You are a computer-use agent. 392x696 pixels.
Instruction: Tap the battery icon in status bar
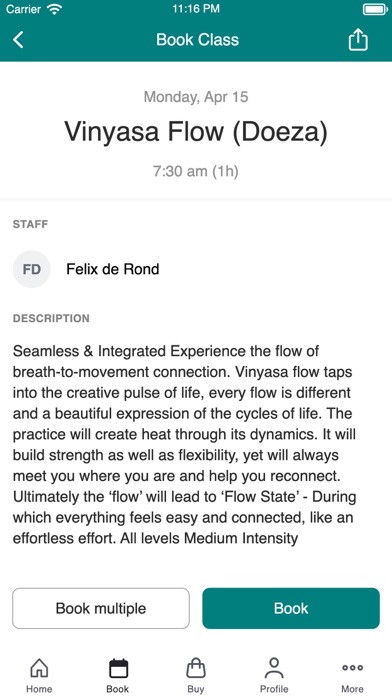[x=375, y=9]
